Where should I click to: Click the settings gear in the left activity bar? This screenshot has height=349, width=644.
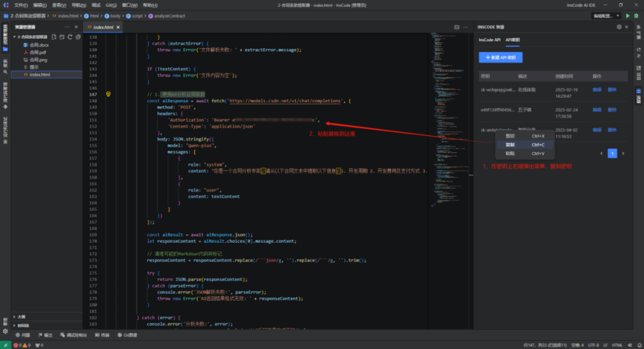click(x=5, y=331)
